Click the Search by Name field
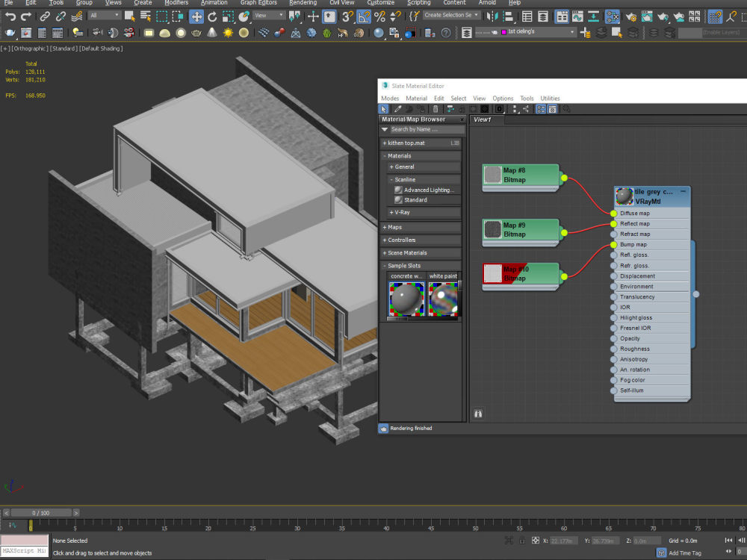 click(x=427, y=129)
